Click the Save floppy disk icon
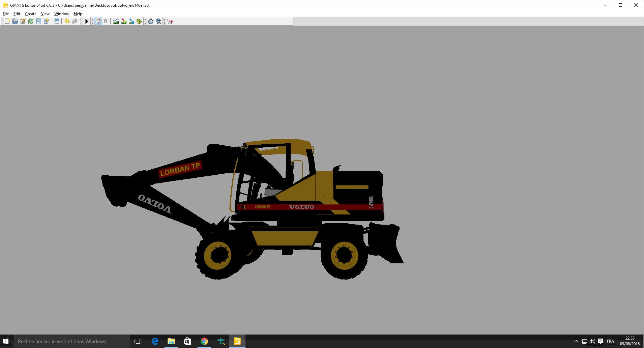 (x=38, y=21)
